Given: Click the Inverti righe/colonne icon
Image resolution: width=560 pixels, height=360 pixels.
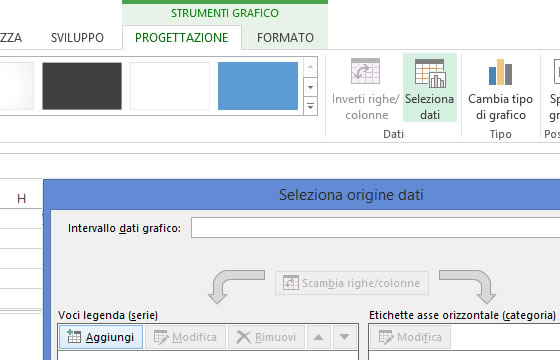Looking at the screenshot, I should (x=365, y=88).
